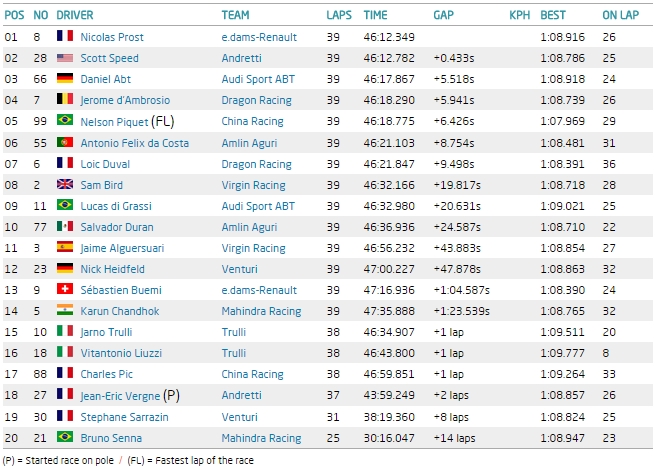Open e.dams-Renault team in Nicolas Prost's row

click(x=259, y=37)
